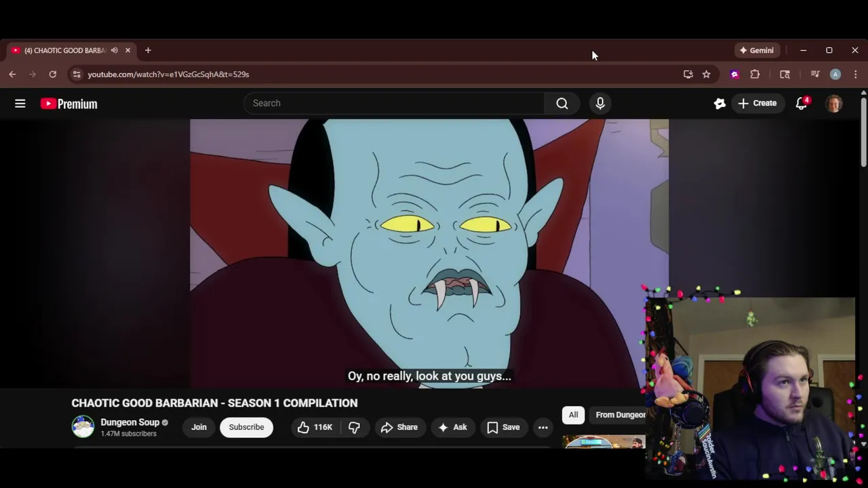The height and width of the screenshot is (488, 868).
Task: Click the Create button
Action: click(757, 103)
